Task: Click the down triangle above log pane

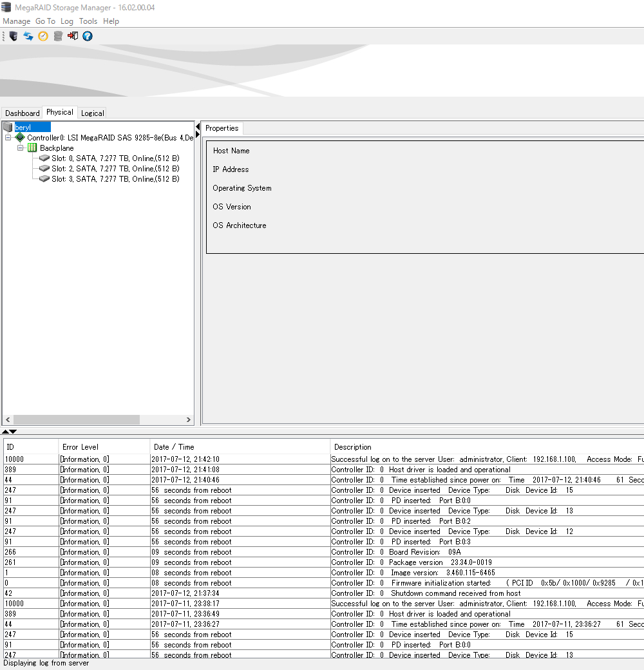Action: (x=14, y=432)
